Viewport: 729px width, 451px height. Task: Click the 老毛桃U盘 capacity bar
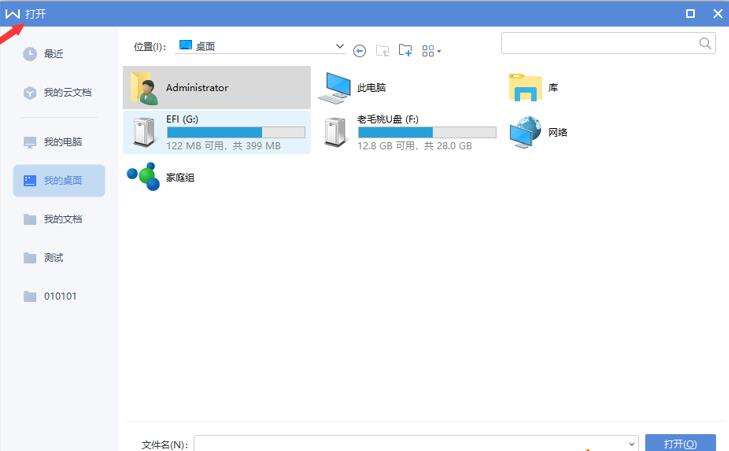[x=427, y=133]
